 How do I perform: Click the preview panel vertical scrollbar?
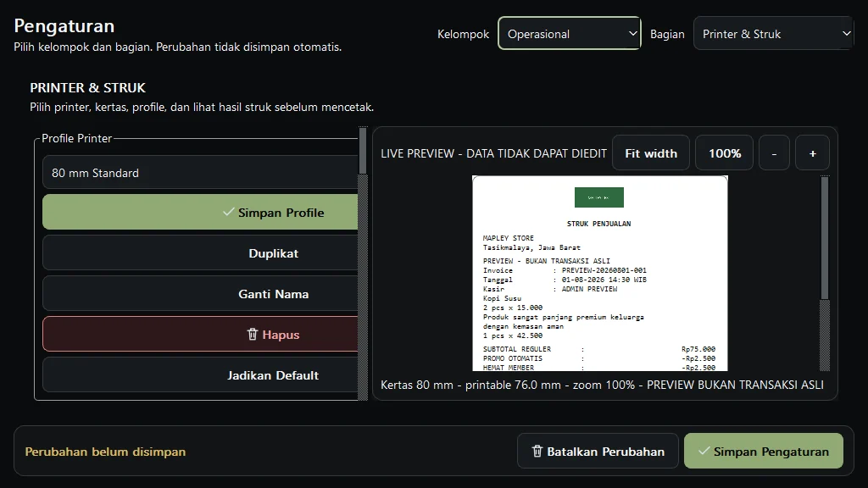(825, 274)
